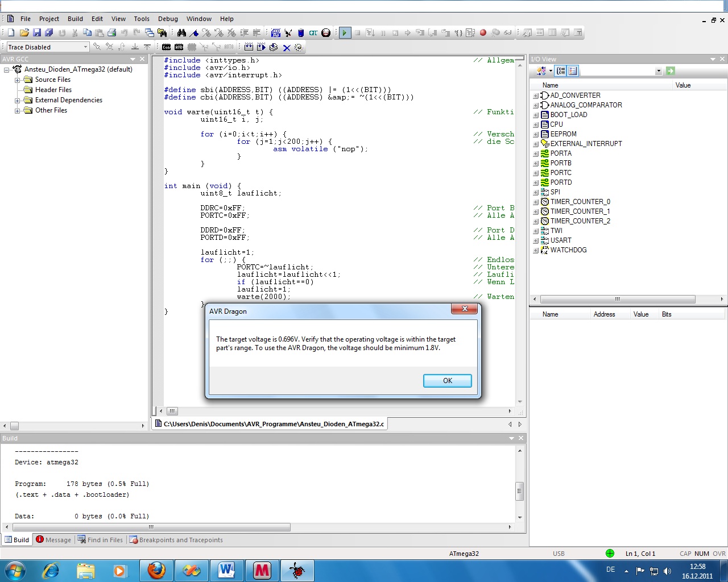Open Firefox from the taskbar
Screen dimensions: 728x582
pos(156,570)
